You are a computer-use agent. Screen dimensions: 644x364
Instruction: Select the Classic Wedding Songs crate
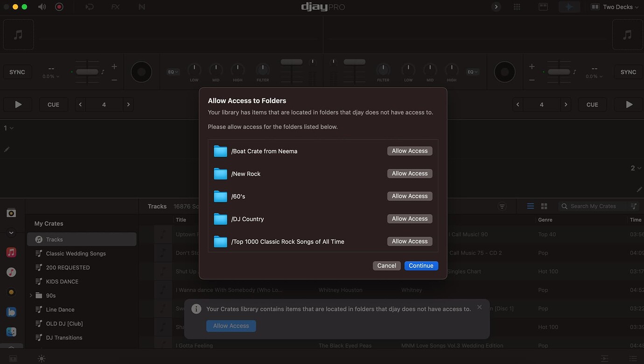[76, 253]
